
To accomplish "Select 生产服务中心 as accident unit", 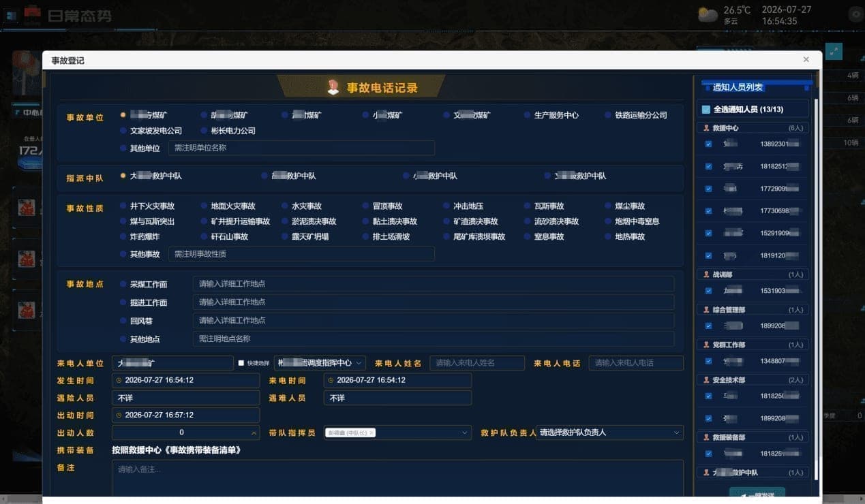I will tap(551, 115).
